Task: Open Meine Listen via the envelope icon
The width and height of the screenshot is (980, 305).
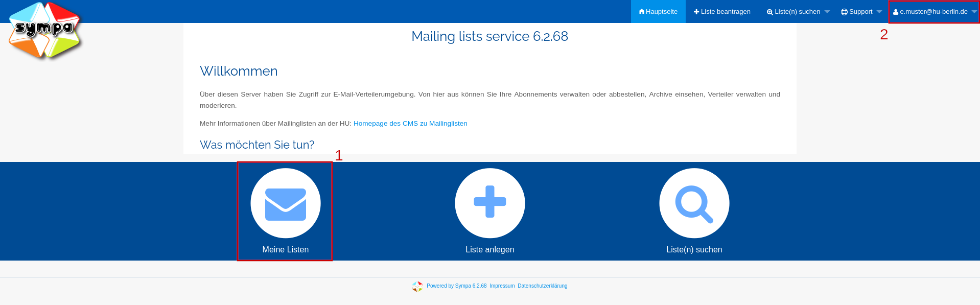Action: coord(285,203)
